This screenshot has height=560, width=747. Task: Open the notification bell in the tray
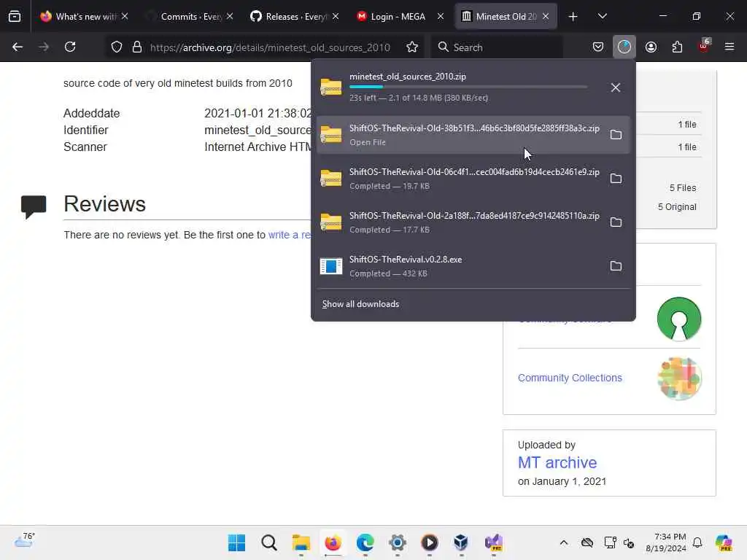tap(697, 542)
